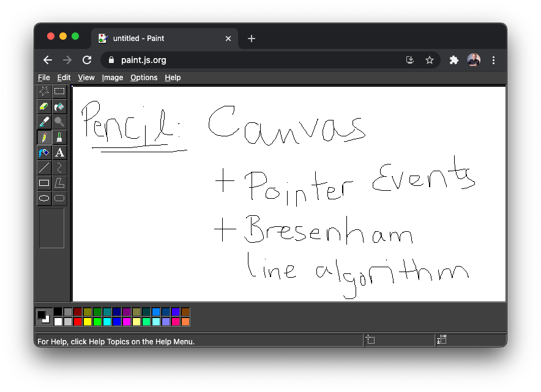Select the Polygon tool
The image size is (541, 392).
(x=59, y=183)
